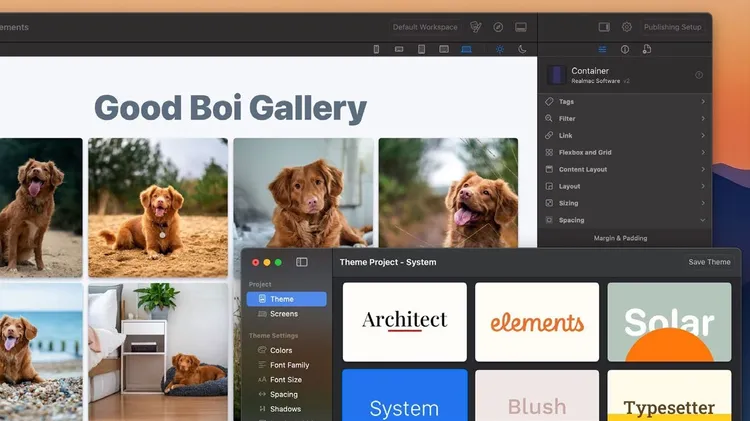Collapse the Spacing section chevron in inspector
This screenshot has height=421, width=750.
703,220
